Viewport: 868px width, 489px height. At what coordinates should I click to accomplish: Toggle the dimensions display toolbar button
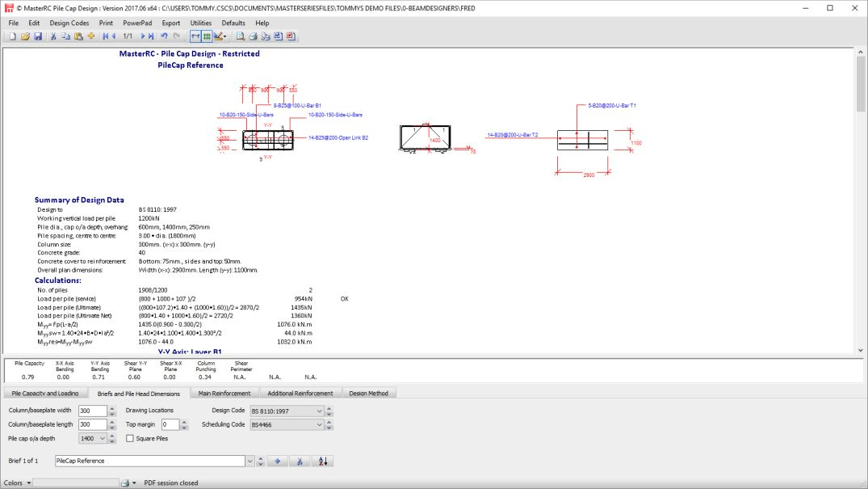[195, 36]
